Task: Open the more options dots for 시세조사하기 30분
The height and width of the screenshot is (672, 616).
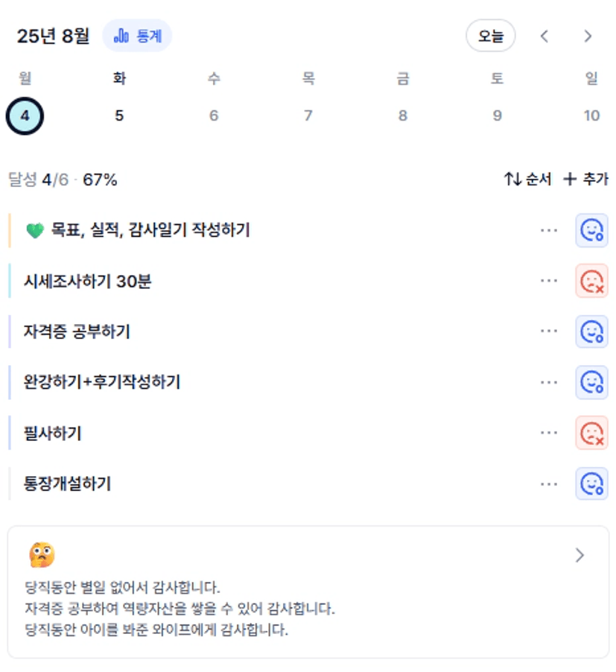Action: pyautogui.click(x=549, y=281)
